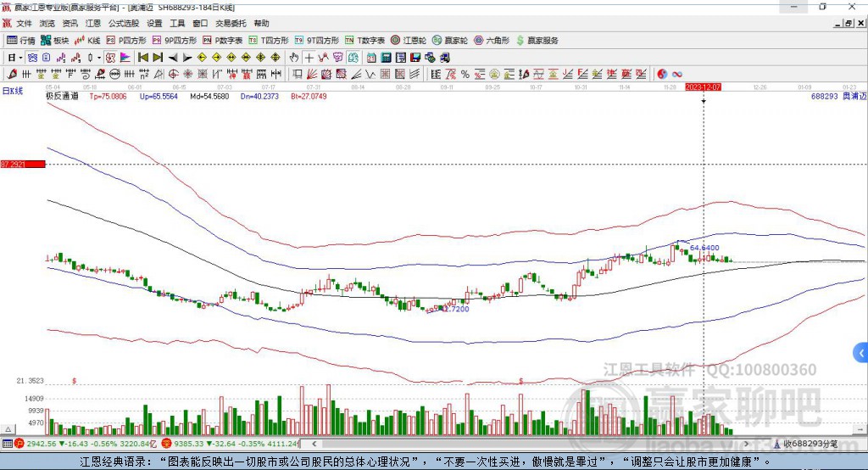Select the hand pan tool
Image resolution: width=868 pixels, height=470 pixels.
pos(294,58)
